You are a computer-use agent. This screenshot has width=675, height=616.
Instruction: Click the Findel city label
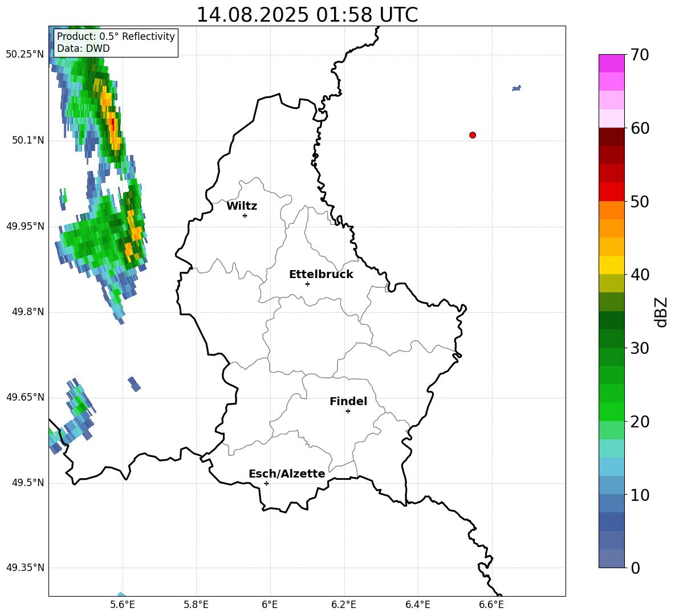348,401
